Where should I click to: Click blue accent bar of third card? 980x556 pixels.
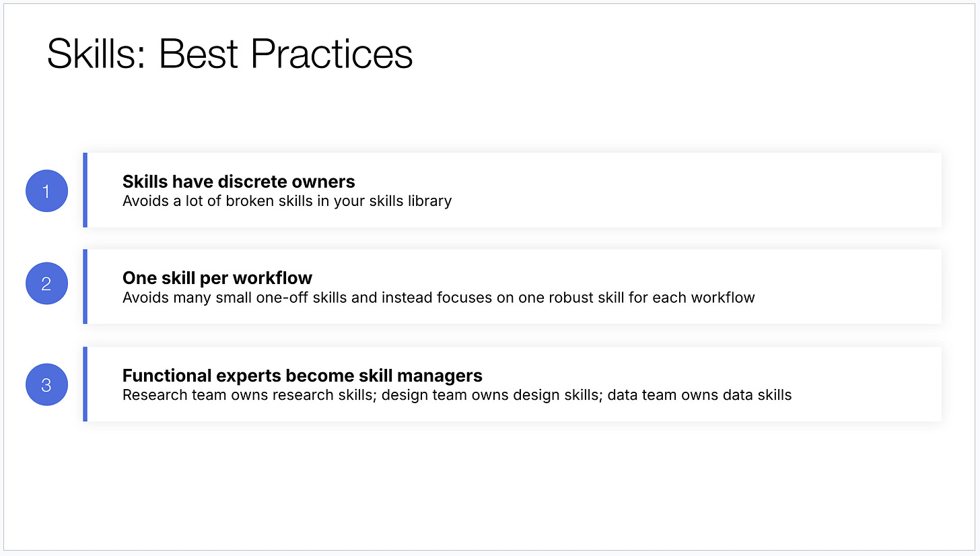[x=85, y=384]
